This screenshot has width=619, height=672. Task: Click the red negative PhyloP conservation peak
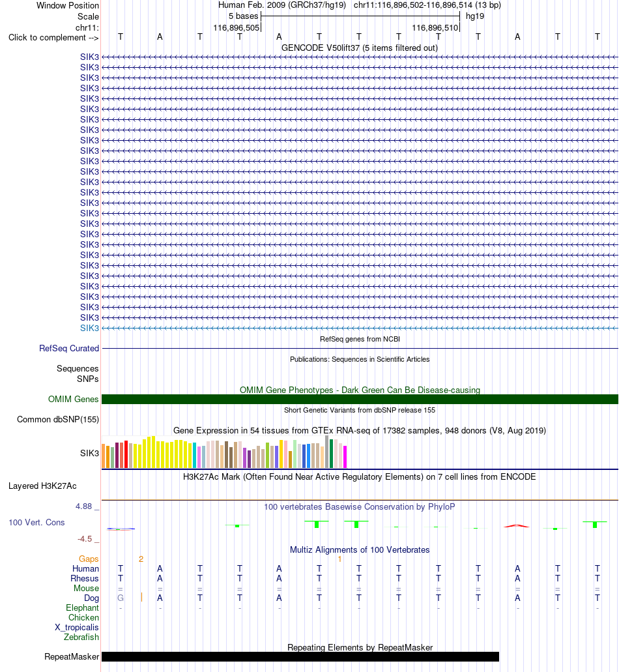tap(517, 525)
